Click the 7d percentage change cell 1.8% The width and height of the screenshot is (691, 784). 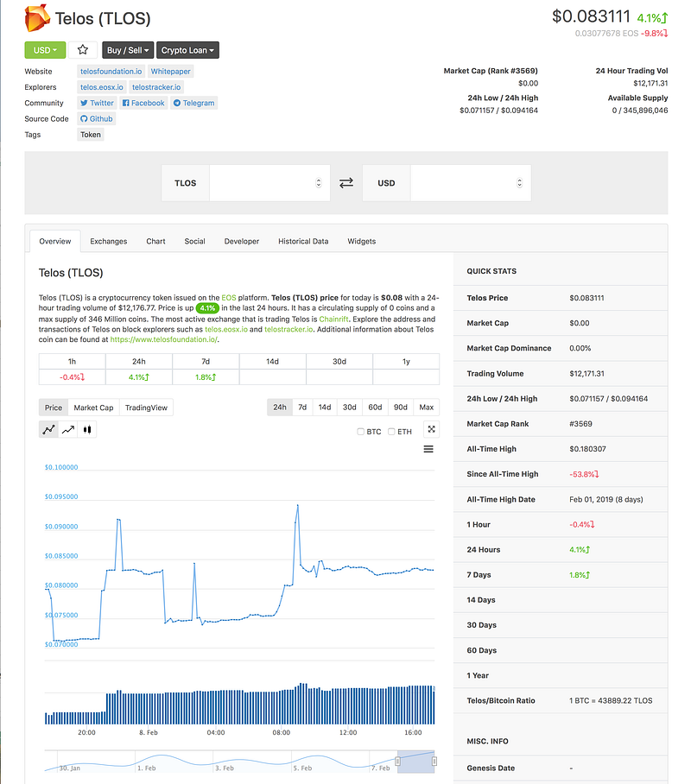click(206, 377)
